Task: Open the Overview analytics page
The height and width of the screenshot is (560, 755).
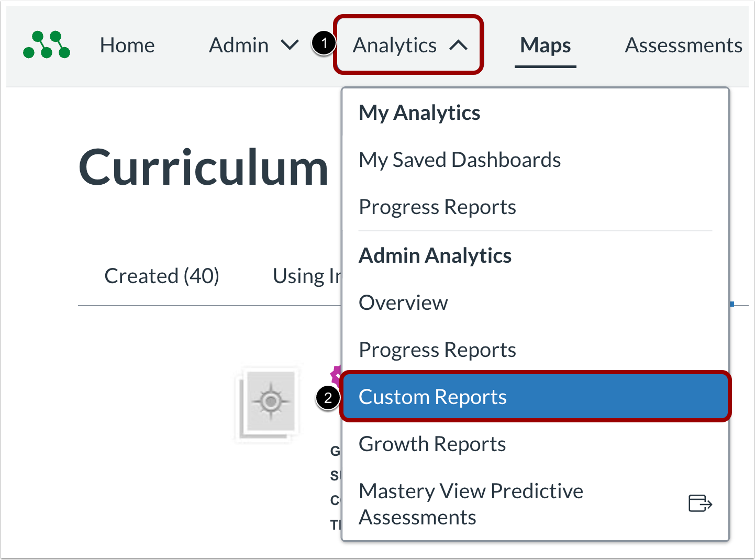Action: (403, 303)
